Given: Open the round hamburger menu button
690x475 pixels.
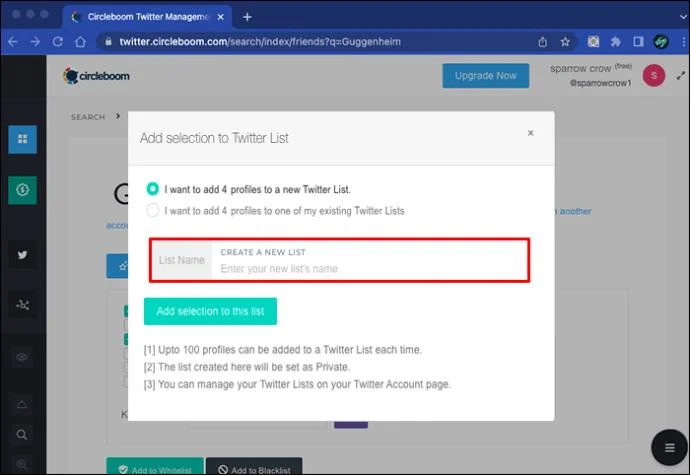Looking at the screenshot, I should tap(669, 448).
